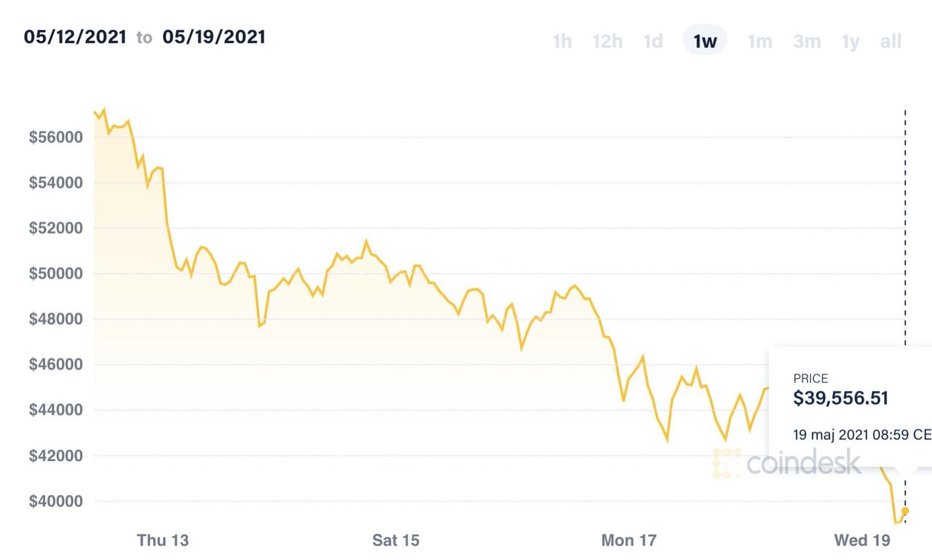Click the Thu 13 axis label
Viewport: 932px width, 560px height.
162,540
